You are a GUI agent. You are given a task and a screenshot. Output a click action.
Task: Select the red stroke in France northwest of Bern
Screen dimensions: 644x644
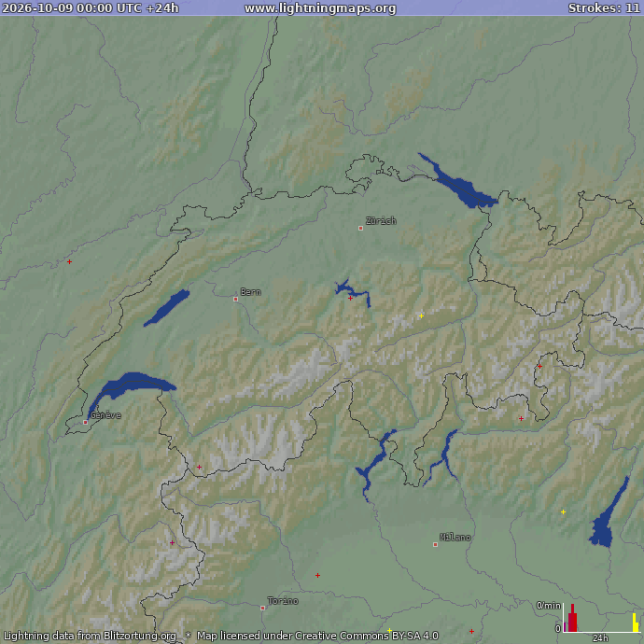pos(69,261)
